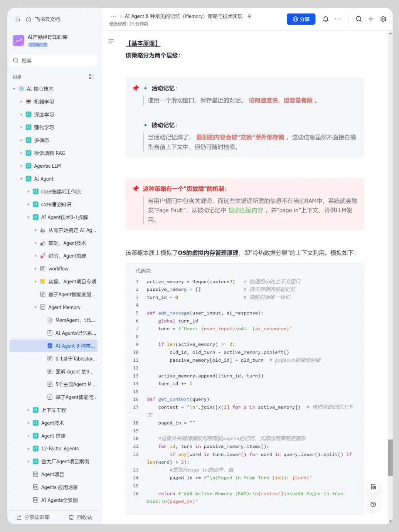Select the AI Agent 8 种常... document
399x532 pixels.
54,346
